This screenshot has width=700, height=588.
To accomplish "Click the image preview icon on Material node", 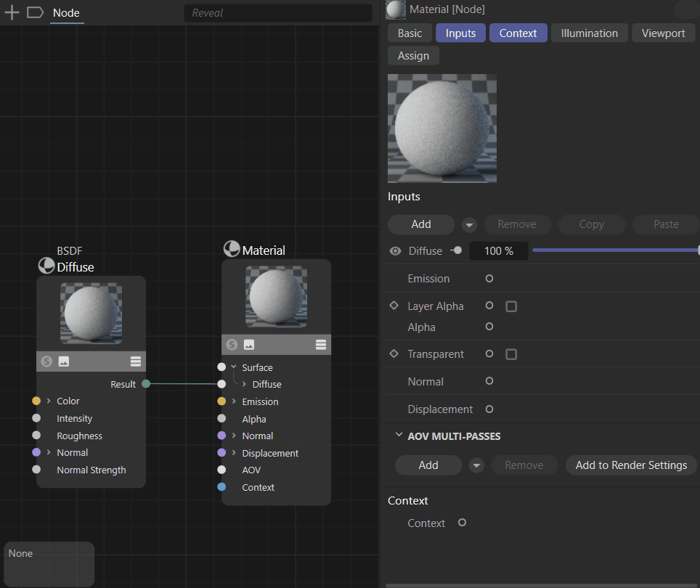I will click(x=249, y=345).
